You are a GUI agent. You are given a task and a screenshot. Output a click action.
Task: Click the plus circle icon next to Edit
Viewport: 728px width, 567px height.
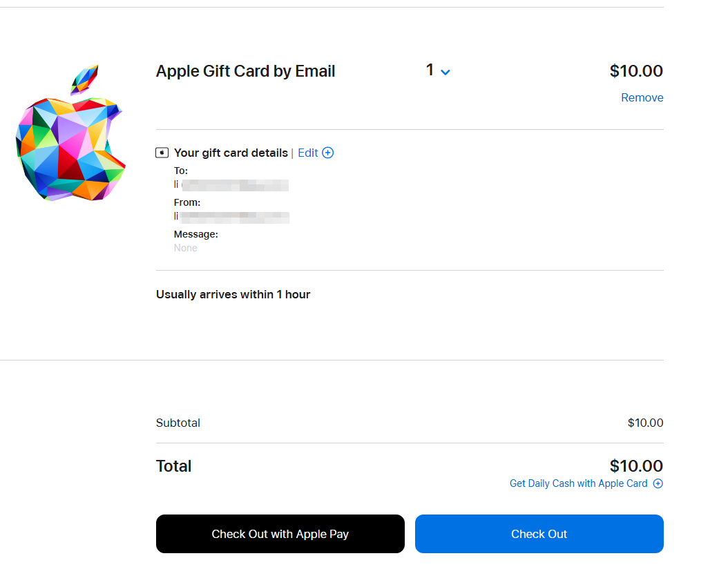coord(328,153)
